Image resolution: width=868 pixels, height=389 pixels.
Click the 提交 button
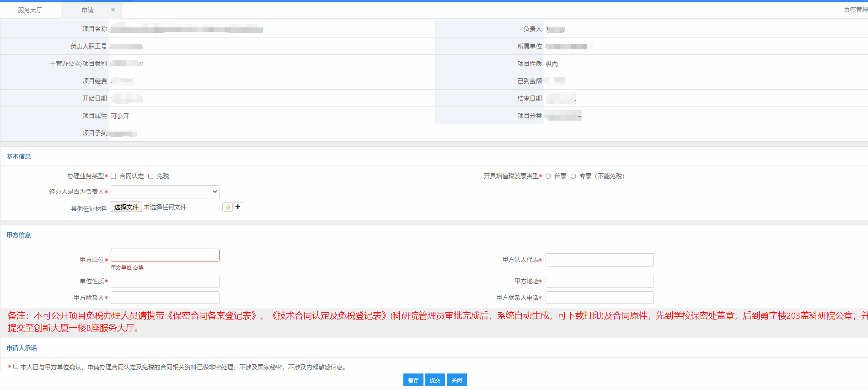(434, 380)
